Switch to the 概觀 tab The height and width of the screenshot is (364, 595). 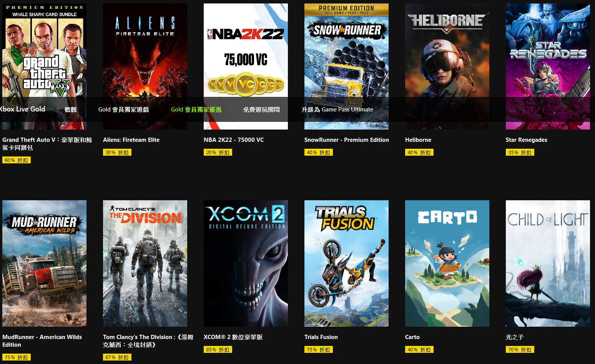[x=71, y=110]
